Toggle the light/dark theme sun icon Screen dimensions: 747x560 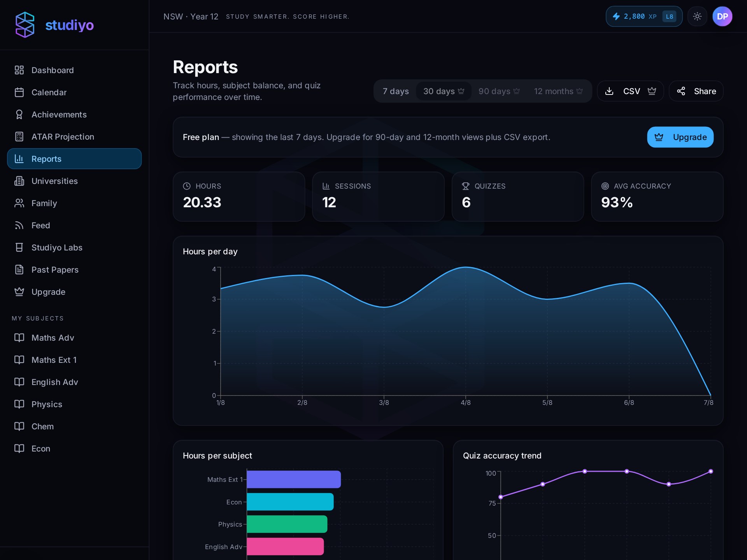tap(697, 16)
